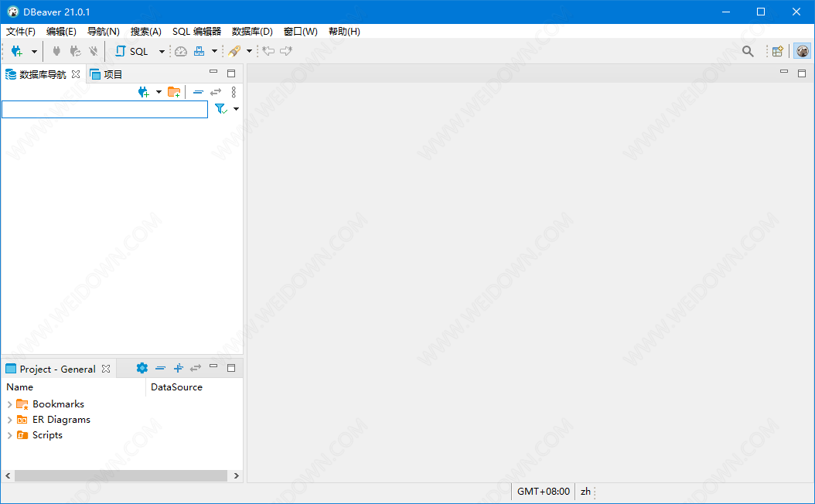Maximize the Project - General panel

coord(231,368)
